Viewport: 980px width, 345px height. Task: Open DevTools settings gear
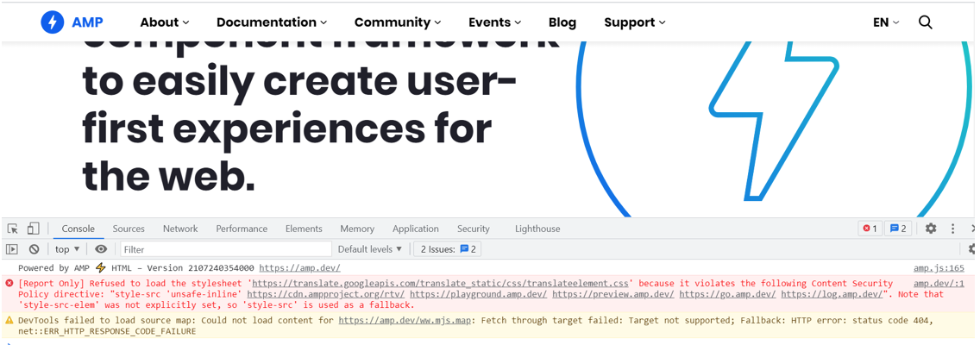tap(930, 229)
